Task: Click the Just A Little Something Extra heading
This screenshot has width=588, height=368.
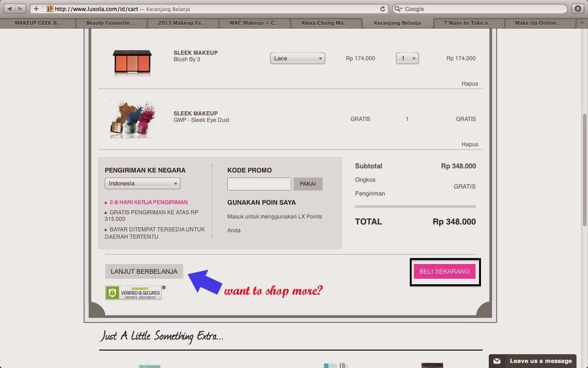Action: click(162, 336)
